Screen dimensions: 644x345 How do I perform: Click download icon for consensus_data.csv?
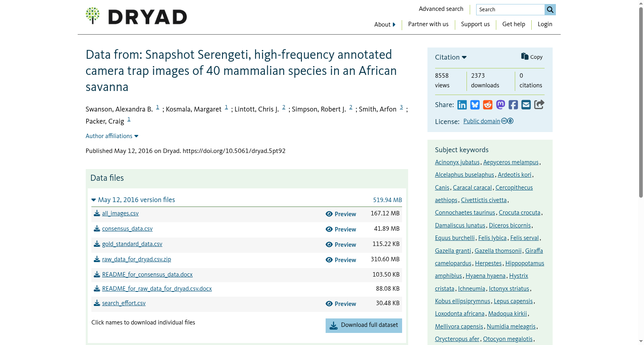pyautogui.click(x=97, y=229)
